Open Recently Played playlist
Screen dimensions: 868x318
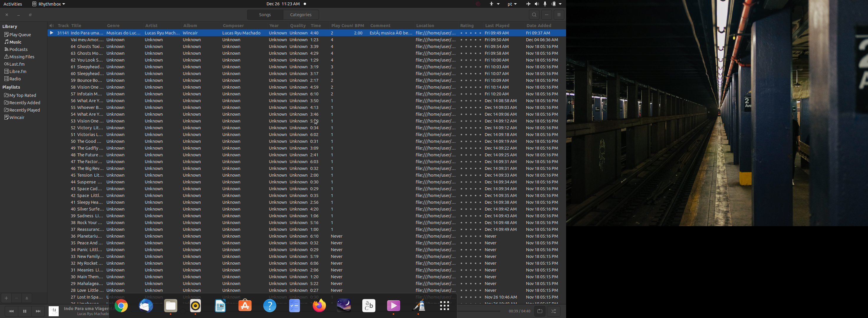coord(24,110)
